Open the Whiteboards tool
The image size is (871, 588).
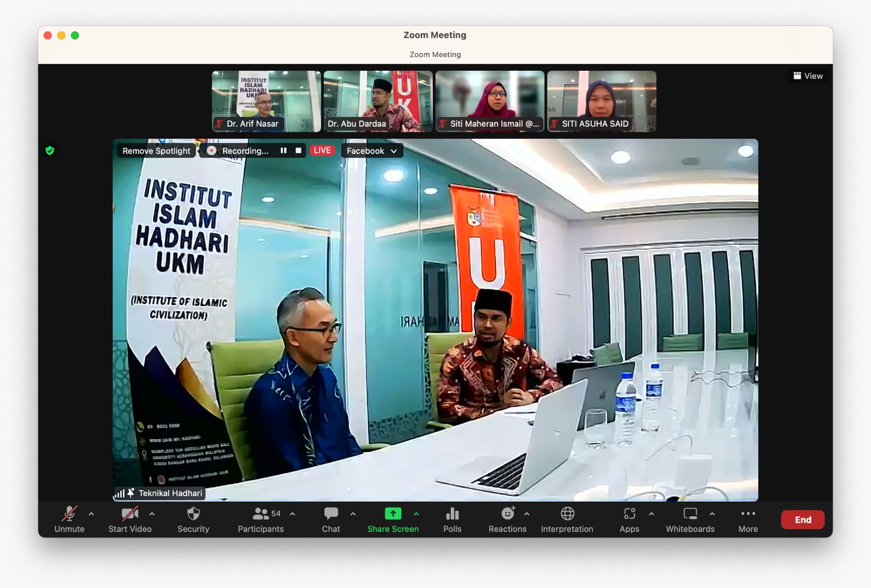point(690,519)
